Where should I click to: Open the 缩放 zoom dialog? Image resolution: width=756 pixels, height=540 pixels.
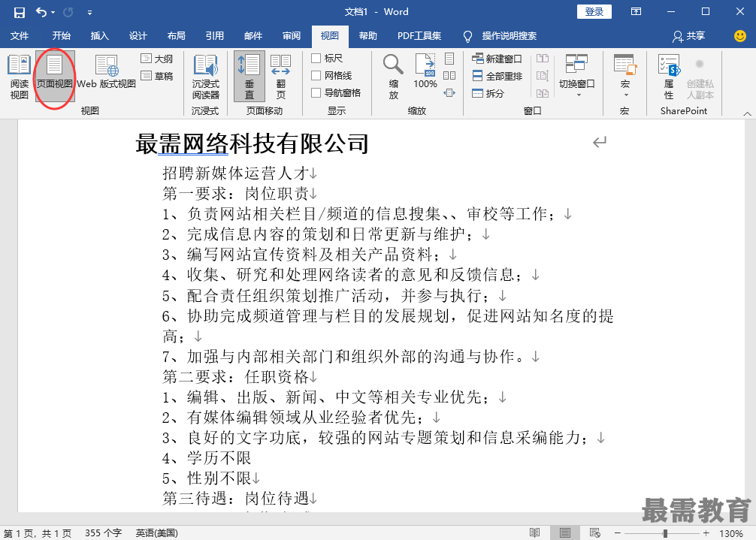(x=394, y=76)
